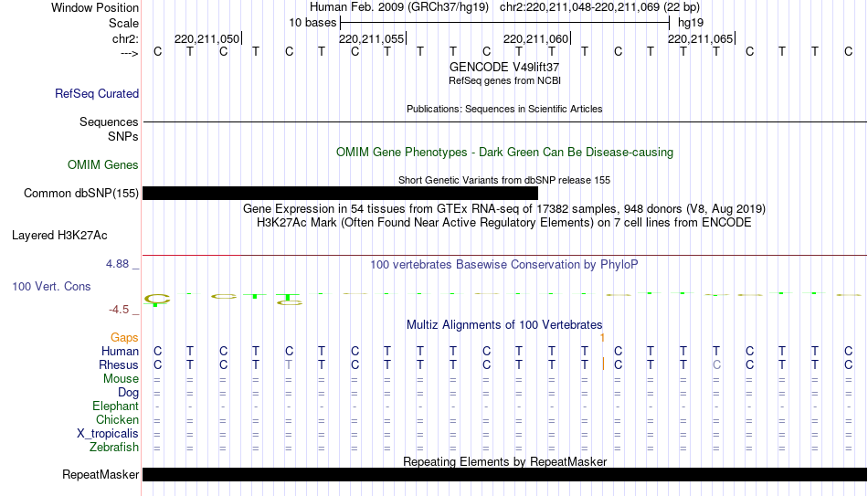Click the 220,211,050 ruler coordinate
868x496 pixels.
click(207, 38)
